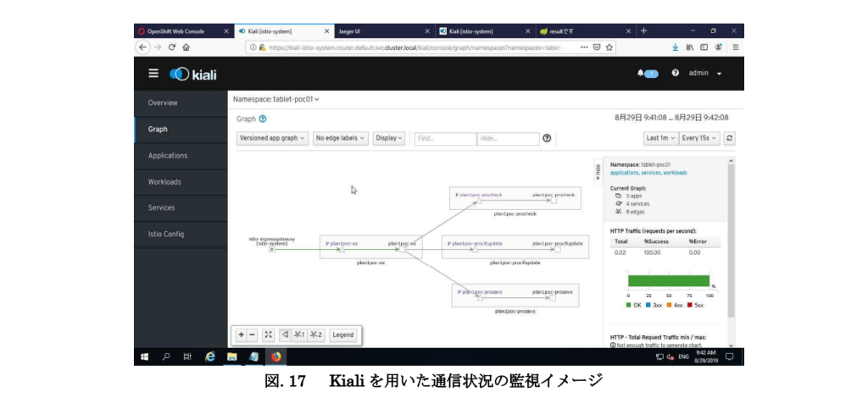Toggle graph layout style 2

[x=315, y=334]
